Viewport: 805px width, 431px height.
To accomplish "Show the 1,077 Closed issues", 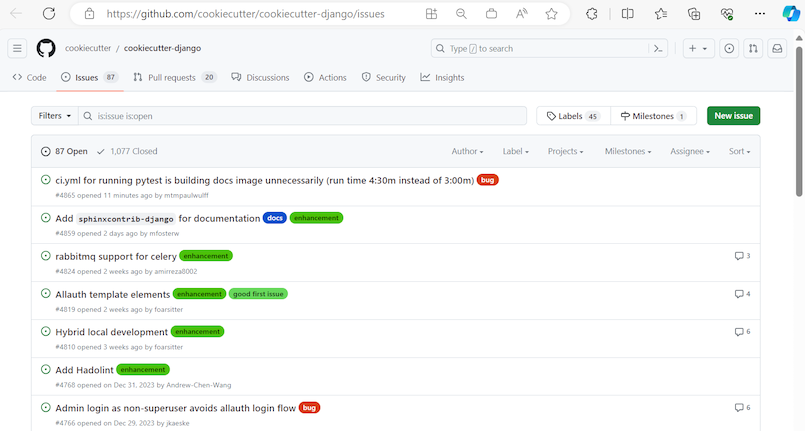I will pos(127,151).
